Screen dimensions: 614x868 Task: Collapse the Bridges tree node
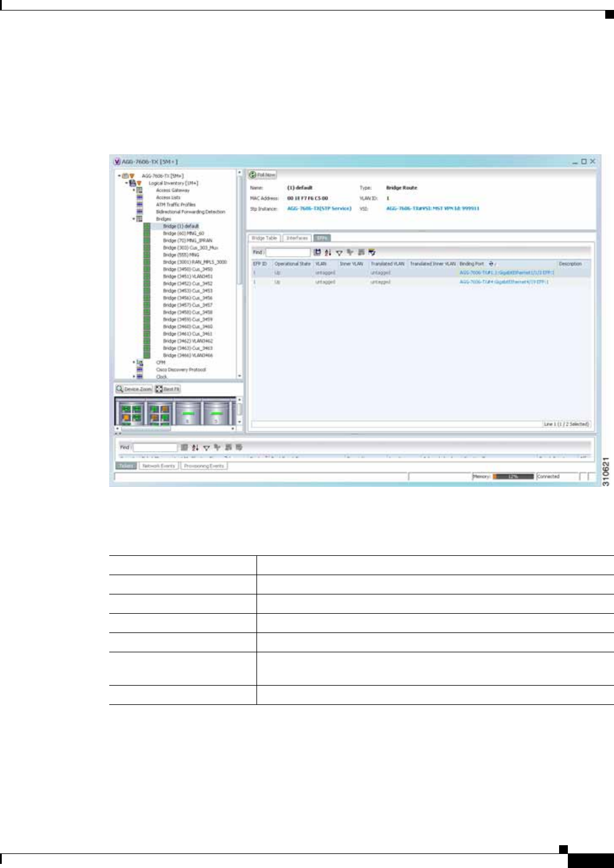click(134, 219)
